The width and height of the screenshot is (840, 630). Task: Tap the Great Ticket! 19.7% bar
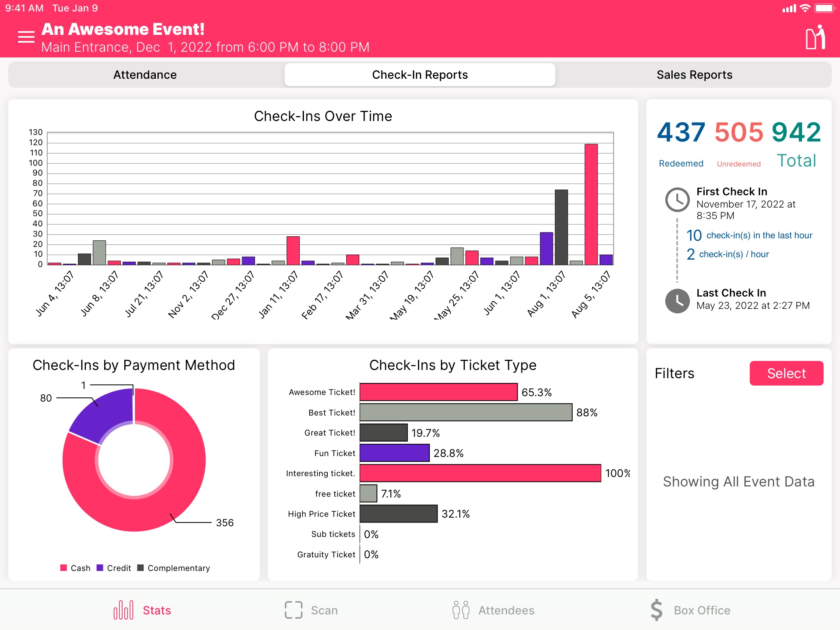coord(383,433)
